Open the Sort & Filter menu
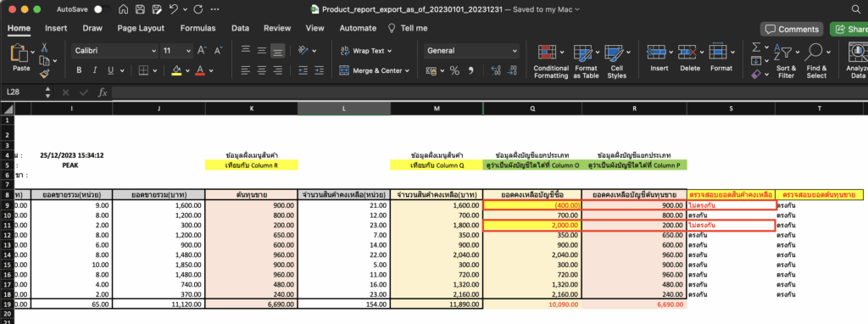The image size is (868, 324). pos(786,61)
